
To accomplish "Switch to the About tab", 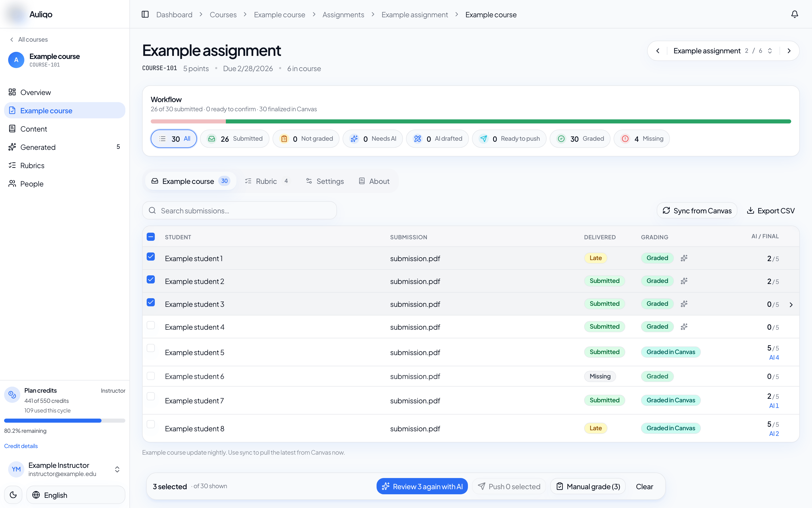I will (x=374, y=181).
